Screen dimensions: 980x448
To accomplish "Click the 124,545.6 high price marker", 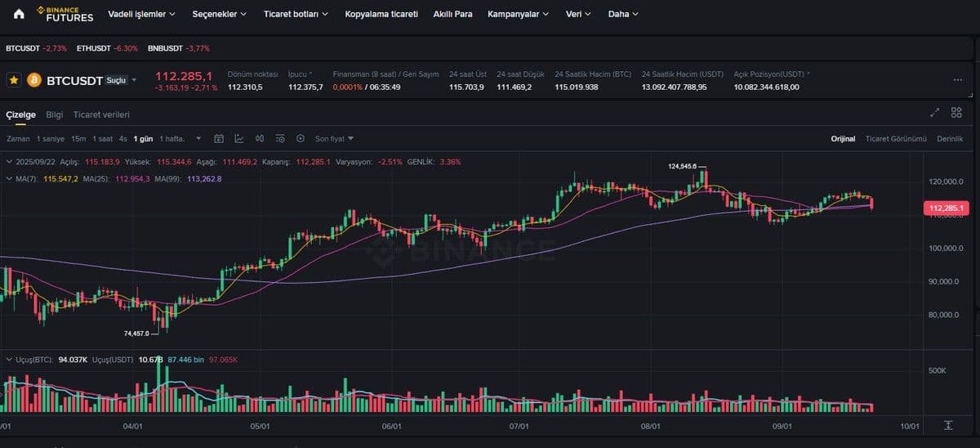I will tap(682, 166).
